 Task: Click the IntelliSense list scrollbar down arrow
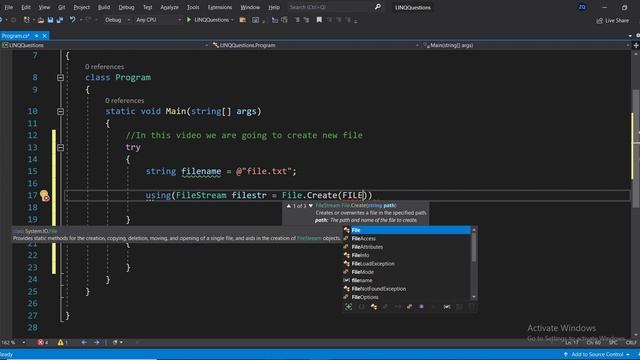point(474,297)
